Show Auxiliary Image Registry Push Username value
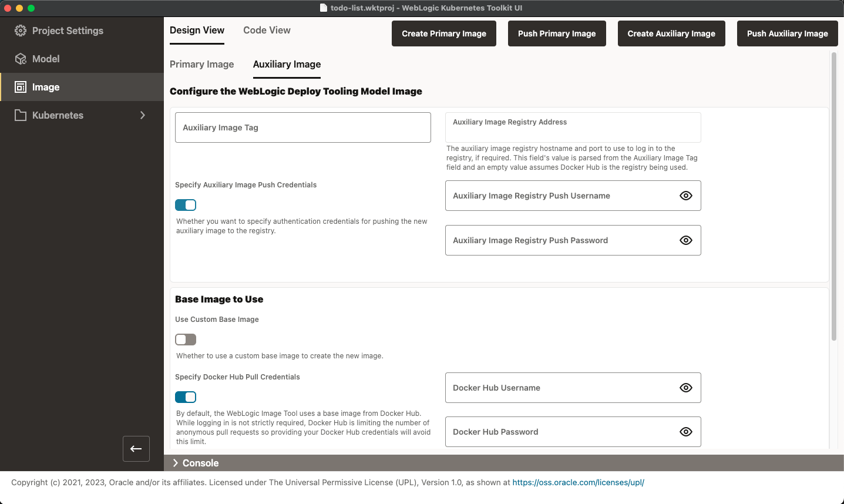The image size is (844, 504). tap(686, 196)
